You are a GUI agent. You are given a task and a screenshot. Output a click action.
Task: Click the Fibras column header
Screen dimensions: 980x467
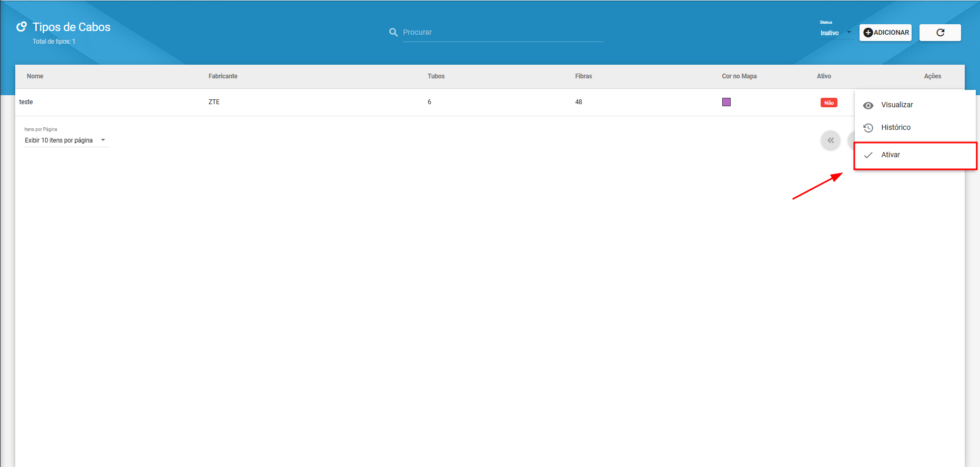(583, 76)
